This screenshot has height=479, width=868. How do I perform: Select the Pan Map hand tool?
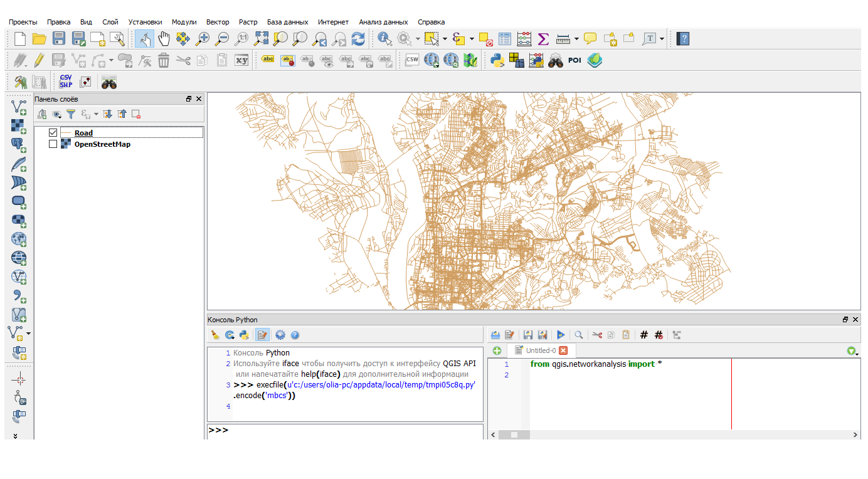click(x=164, y=39)
